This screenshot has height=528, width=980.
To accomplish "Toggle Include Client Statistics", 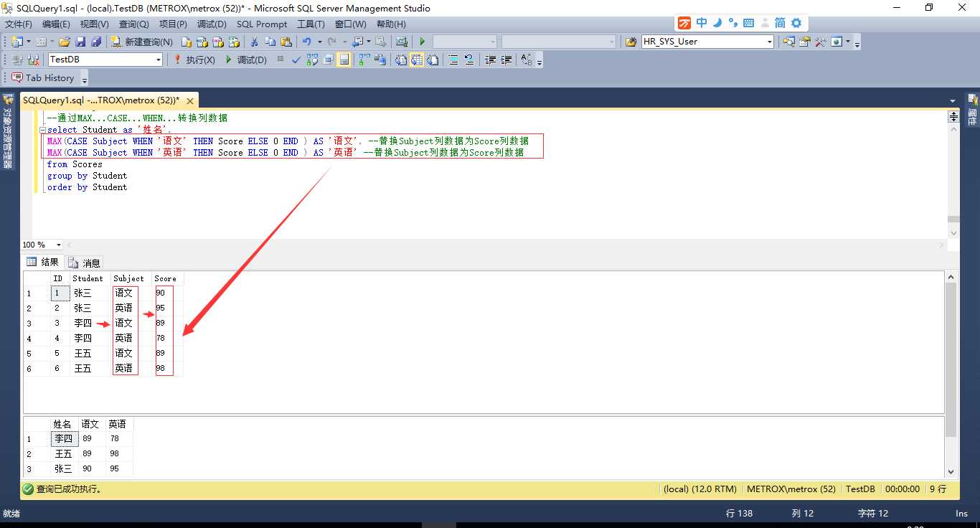I will click(x=379, y=60).
